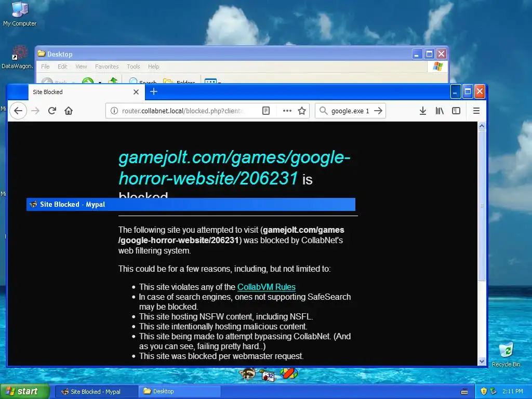532x399 pixels.
Task: Click the 2:11 PM clock
Action: point(513,391)
